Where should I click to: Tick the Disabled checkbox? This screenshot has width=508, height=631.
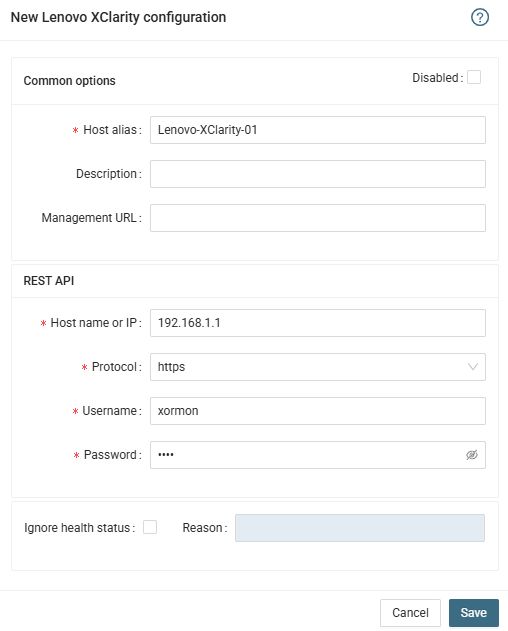tap(474, 77)
